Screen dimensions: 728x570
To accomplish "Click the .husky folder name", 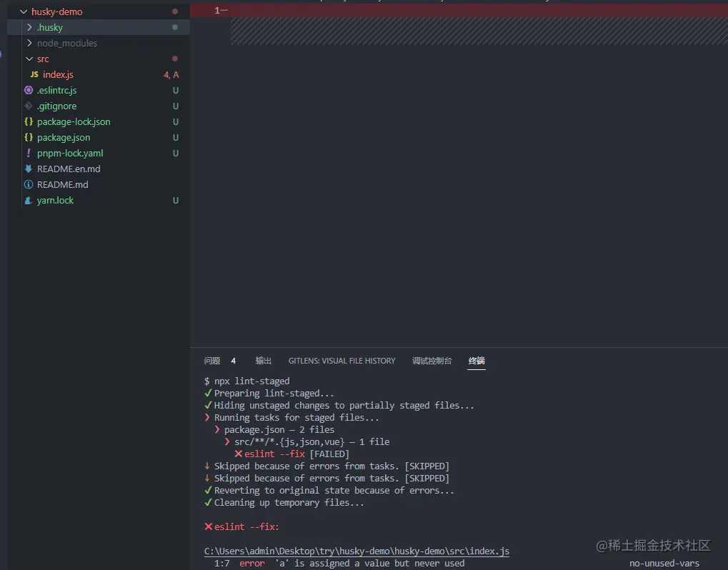I will pos(50,27).
